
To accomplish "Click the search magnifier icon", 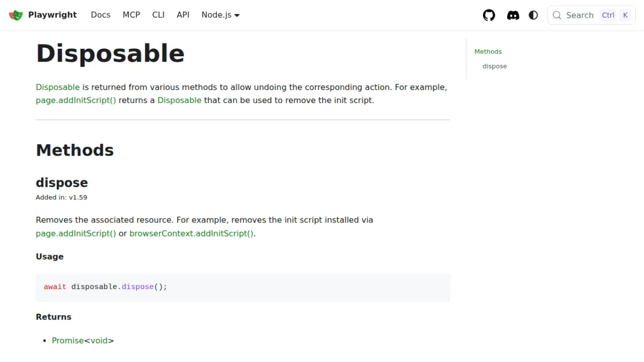I will coord(557,15).
